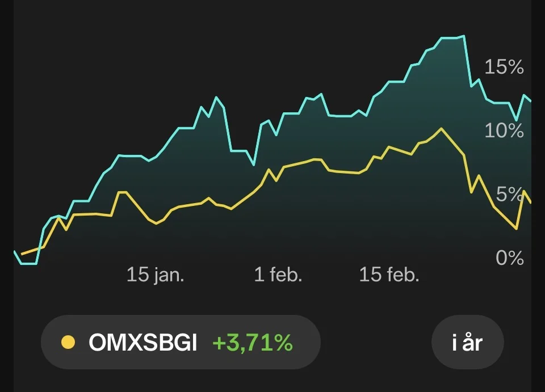Select the OMXSBGI index name

click(142, 343)
